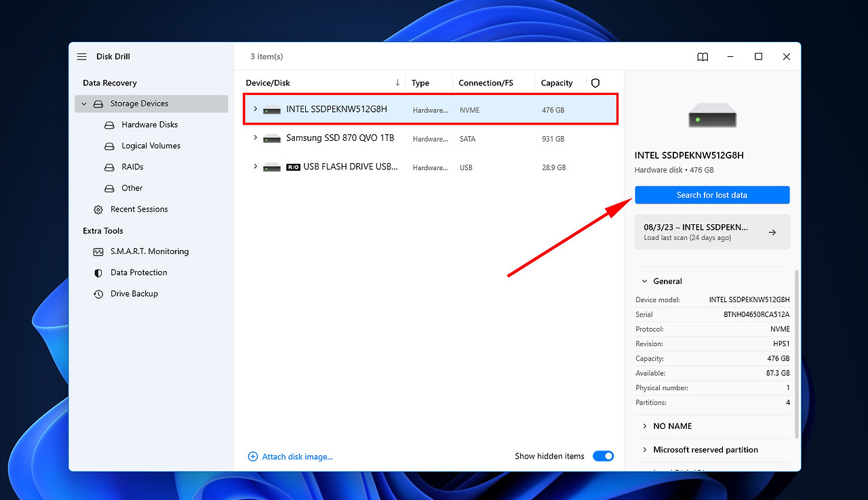868x500 pixels.
Task: Click the 3 item(s) count label
Action: coord(267,57)
